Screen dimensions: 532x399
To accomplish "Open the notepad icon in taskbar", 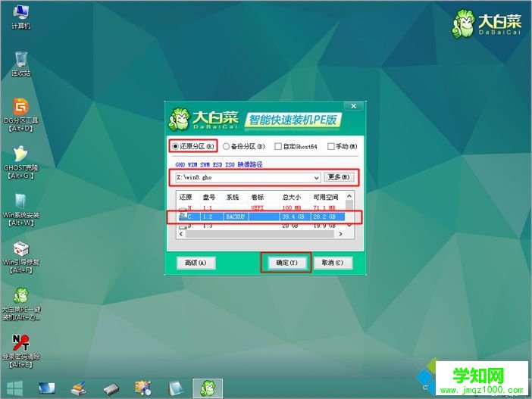I will click(x=176, y=388).
